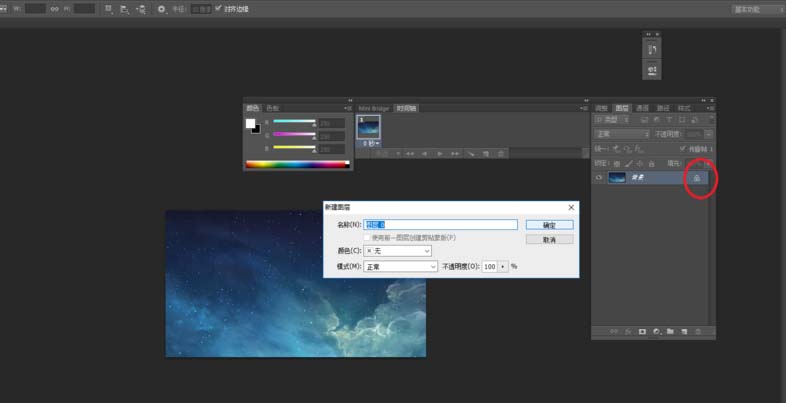Click delete layer trash icon
This screenshot has width=786, height=403.
pyautogui.click(x=698, y=332)
